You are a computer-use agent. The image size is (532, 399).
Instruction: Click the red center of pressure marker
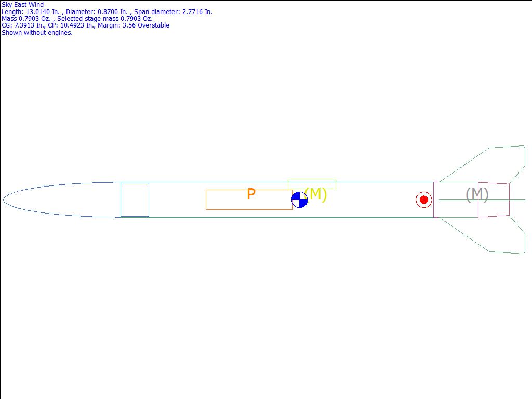click(x=424, y=199)
